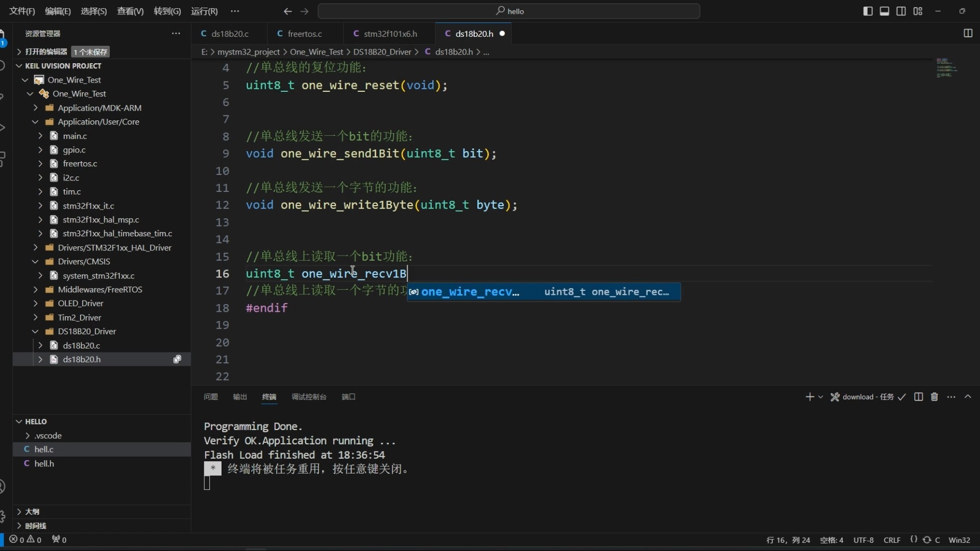
Task: Open ds18b20.c in the tree
Action: [x=81, y=345]
